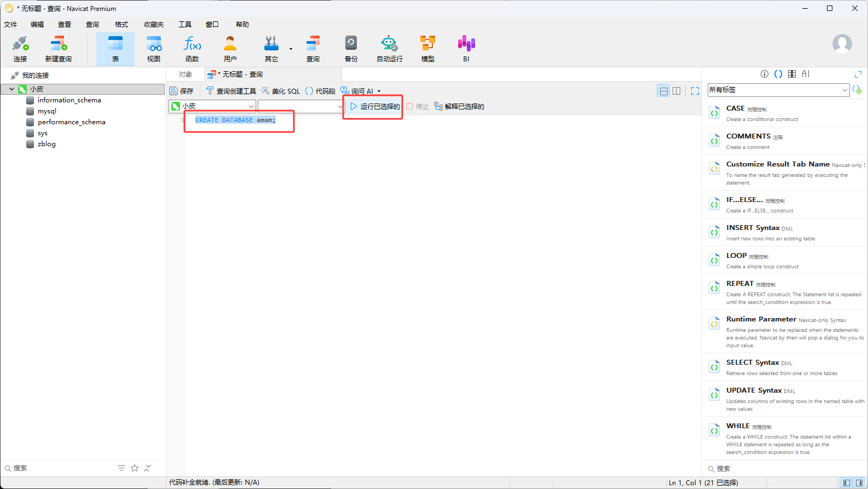This screenshot has width=868, height=489.
Task: Open the 收藏夹 menu
Action: (x=154, y=25)
